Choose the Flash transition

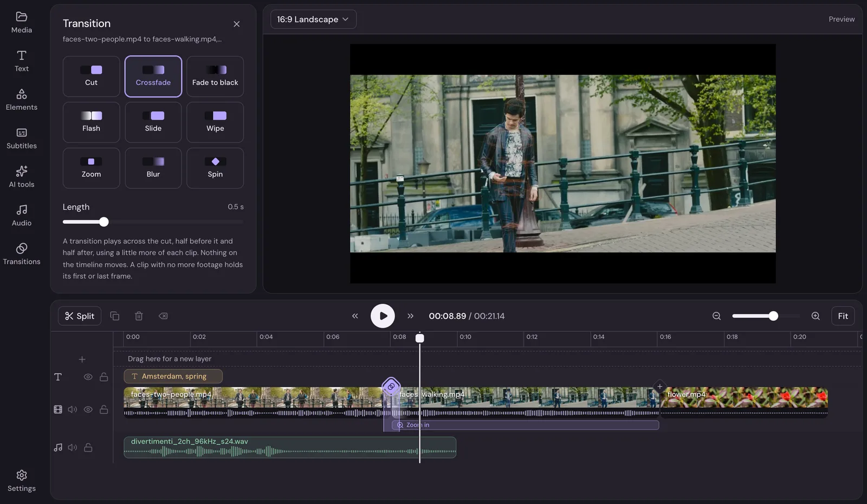(x=91, y=122)
